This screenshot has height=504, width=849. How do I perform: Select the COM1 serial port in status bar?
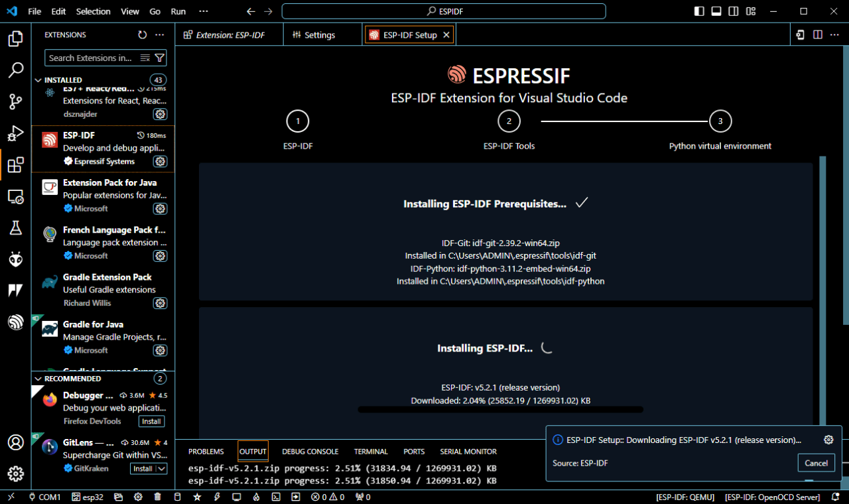tap(44, 497)
